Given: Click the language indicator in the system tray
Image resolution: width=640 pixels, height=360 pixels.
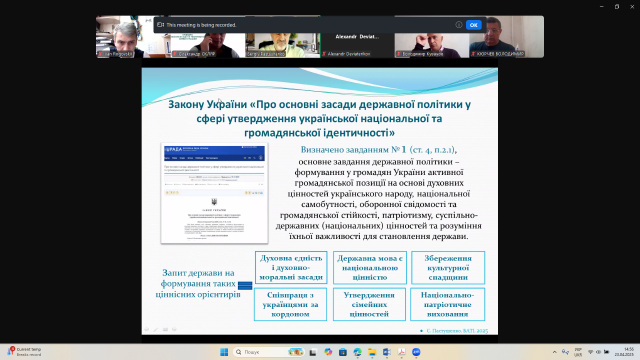Looking at the screenshot, I should tap(578, 352).
